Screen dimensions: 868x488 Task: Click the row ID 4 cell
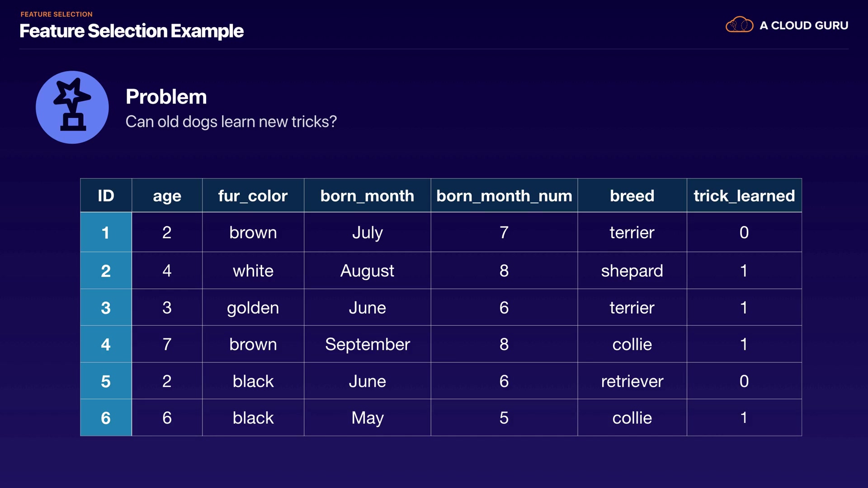click(106, 344)
